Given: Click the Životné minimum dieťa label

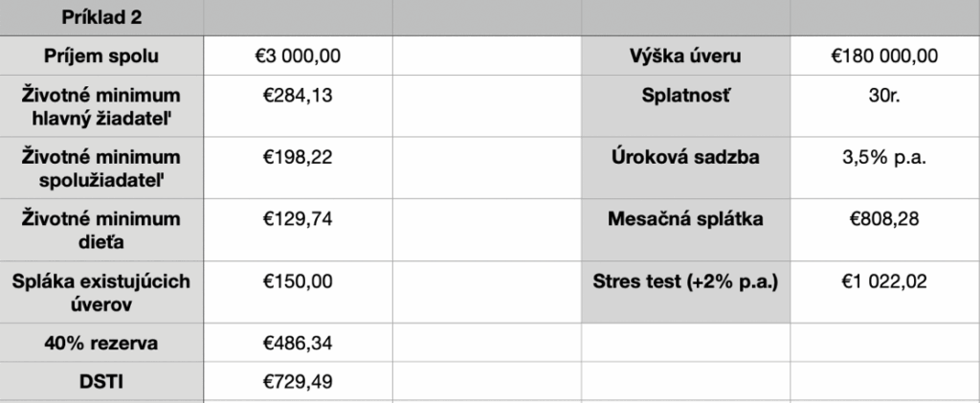Looking at the screenshot, I should [101, 230].
